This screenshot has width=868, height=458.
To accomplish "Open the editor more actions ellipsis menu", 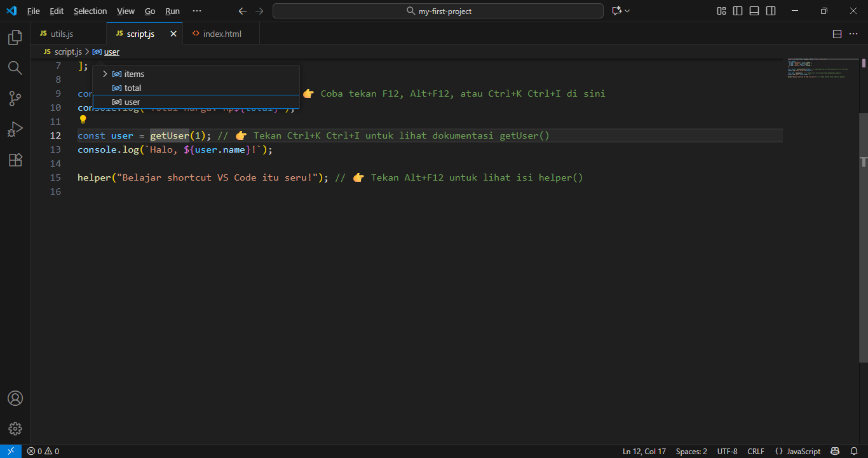I will (853, 34).
